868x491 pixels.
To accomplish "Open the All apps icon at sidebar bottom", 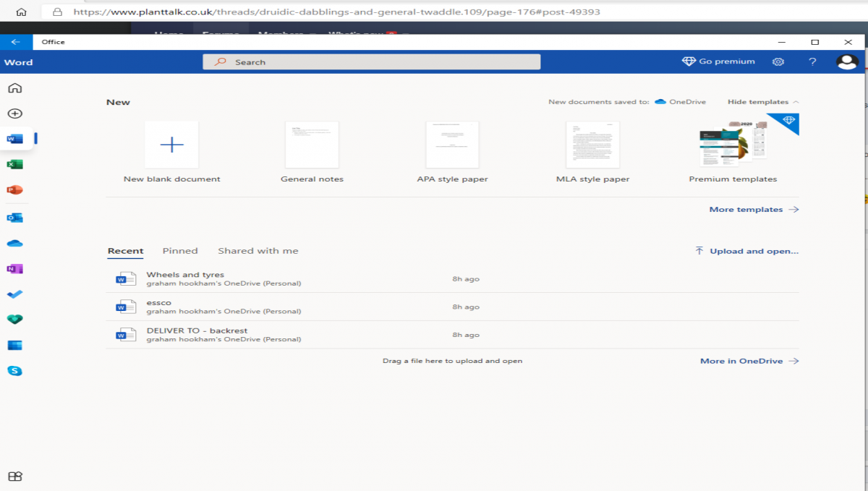I will 14,476.
